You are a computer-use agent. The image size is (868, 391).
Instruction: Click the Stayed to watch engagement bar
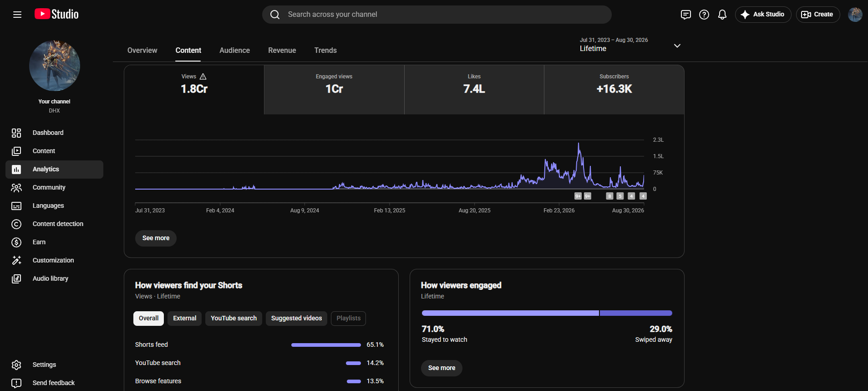pos(510,313)
